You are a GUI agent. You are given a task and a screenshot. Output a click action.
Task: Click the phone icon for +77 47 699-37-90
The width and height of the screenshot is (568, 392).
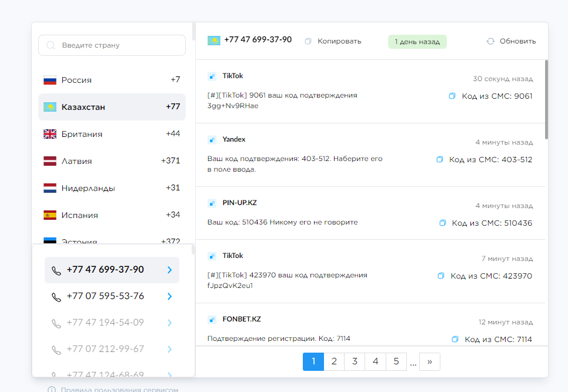point(56,271)
